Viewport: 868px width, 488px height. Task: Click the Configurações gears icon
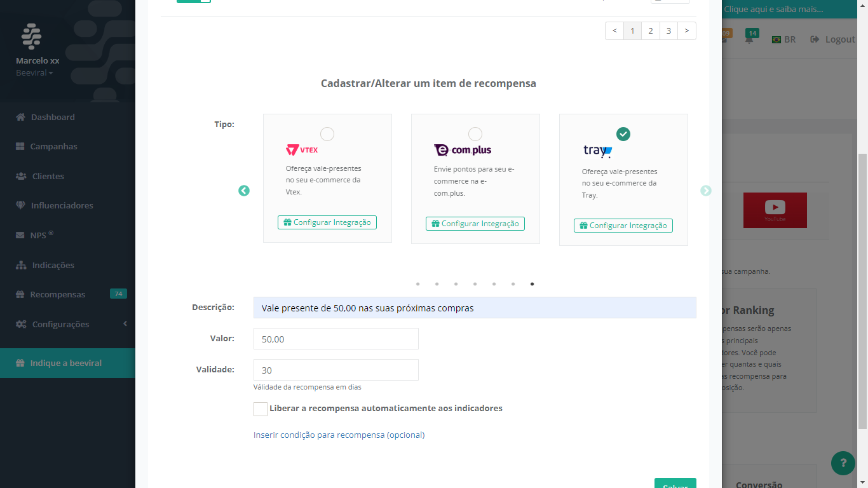(21, 324)
